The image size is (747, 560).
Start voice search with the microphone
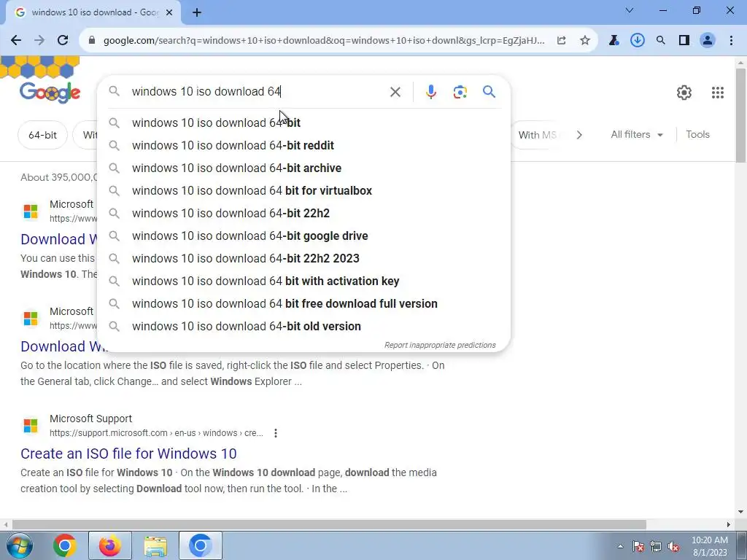430,91
